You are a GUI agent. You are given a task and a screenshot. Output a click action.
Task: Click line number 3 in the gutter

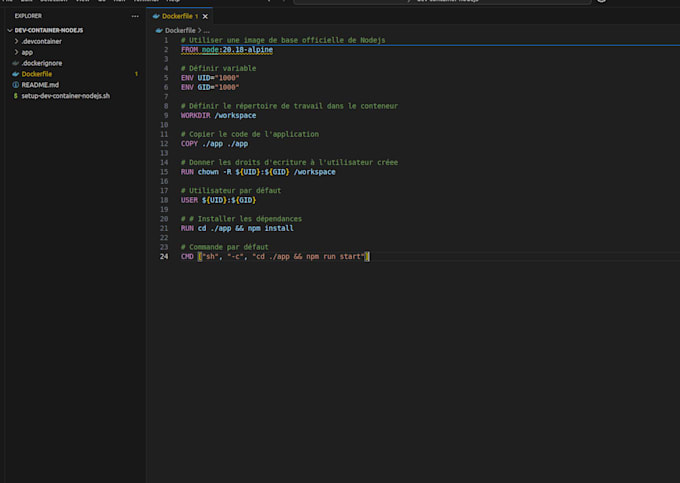click(x=166, y=59)
